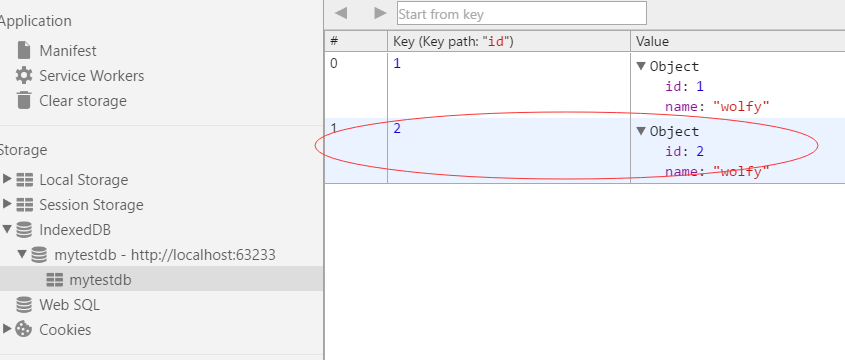Go to previous page arrow
845x360 pixels.
point(341,13)
